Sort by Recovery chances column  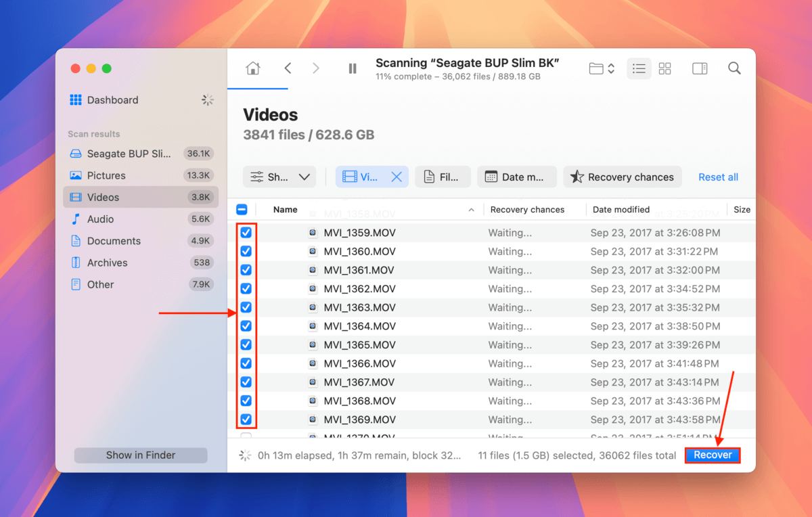pyautogui.click(x=527, y=210)
